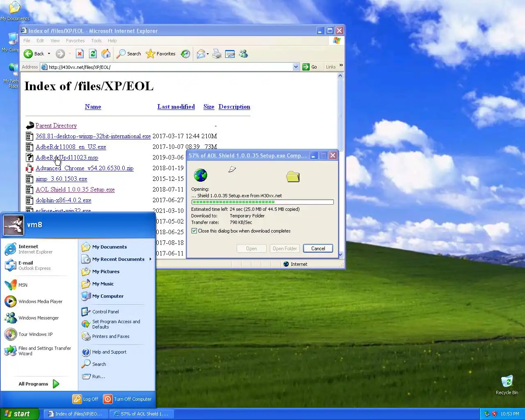Refresh the page with the green arrows icon
525x420 pixels.
(93, 54)
